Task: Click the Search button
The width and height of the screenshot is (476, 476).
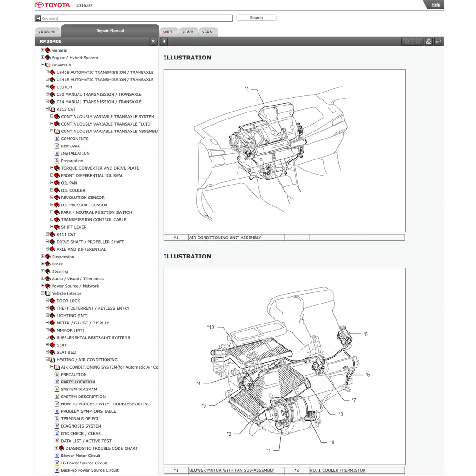Action: pos(256,17)
